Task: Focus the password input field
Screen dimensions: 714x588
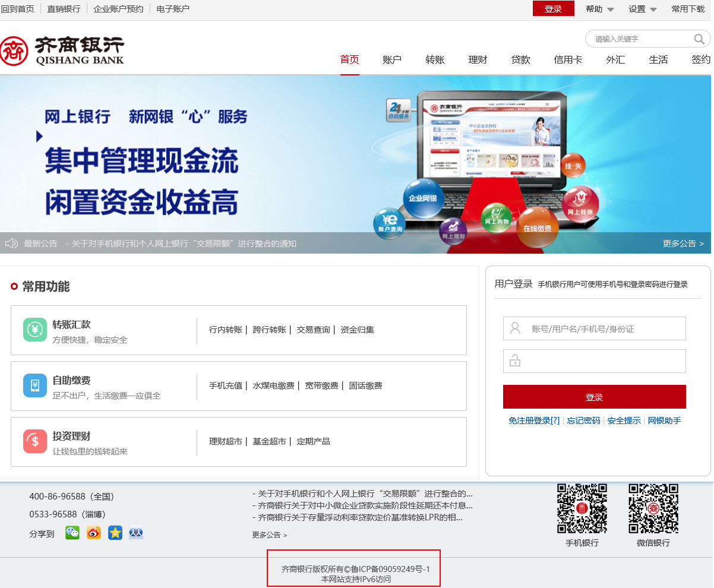Action: (x=595, y=361)
